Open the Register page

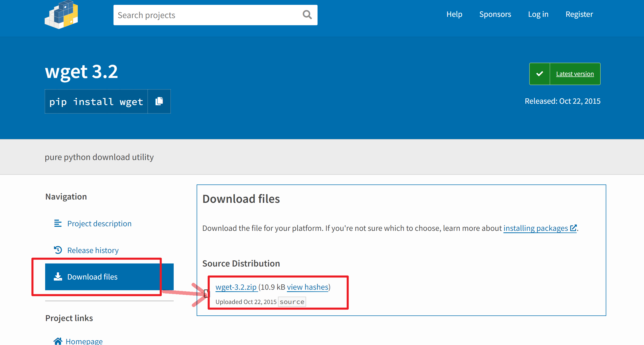579,14
